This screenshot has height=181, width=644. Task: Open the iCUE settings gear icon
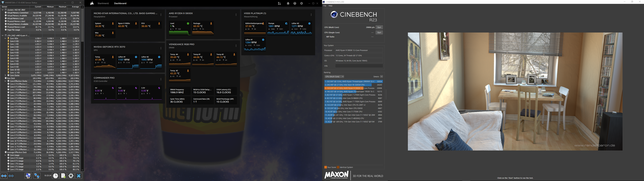click(x=302, y=4)
